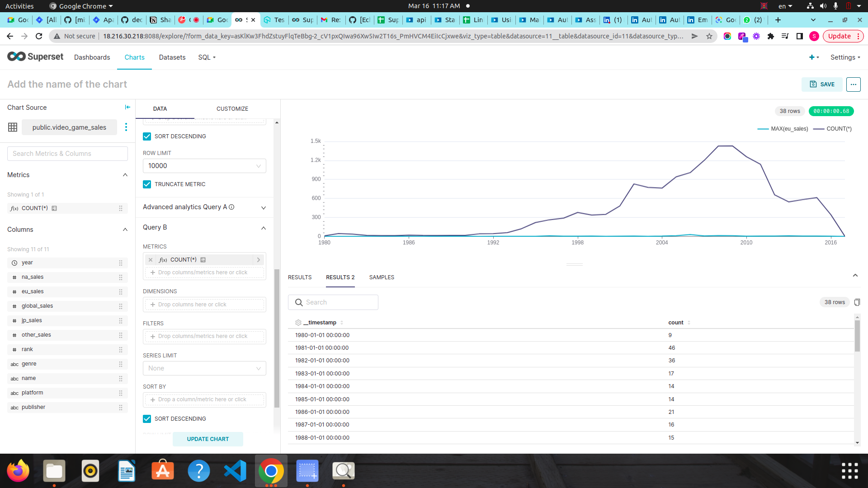Launch Firefox from the dock
The width and height of the screenshot is (868, 488).
tap(18, 470)
